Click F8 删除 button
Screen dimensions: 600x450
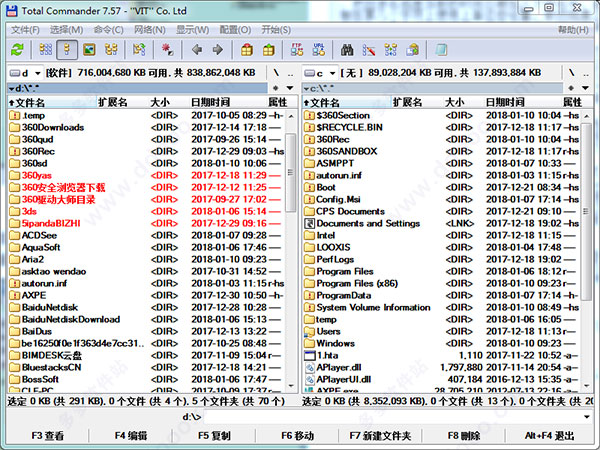[x=464, y=435]
